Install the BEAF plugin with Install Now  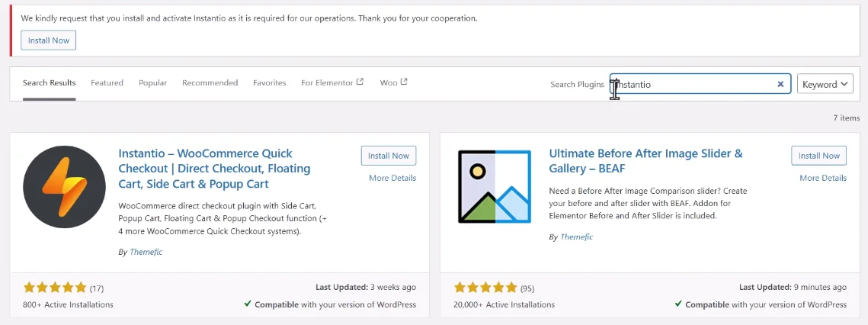818,156
